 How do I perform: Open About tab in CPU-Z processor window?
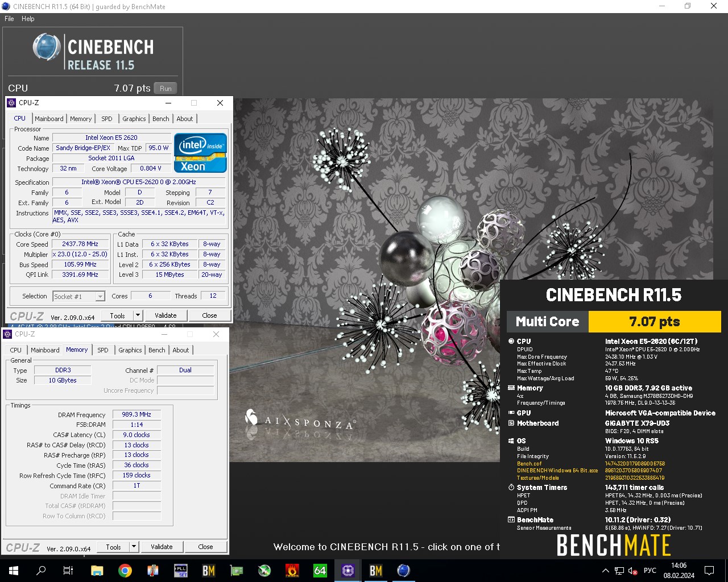(x=185, y=119)
